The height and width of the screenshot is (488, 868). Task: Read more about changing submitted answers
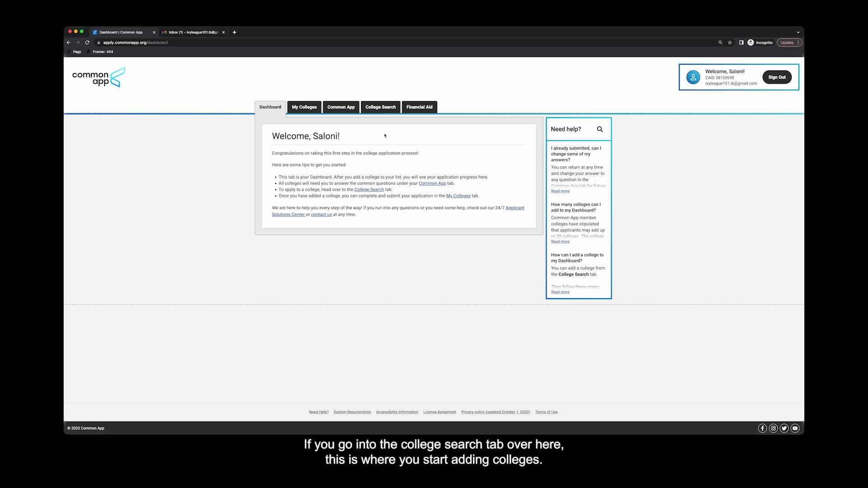coord(560,191)
